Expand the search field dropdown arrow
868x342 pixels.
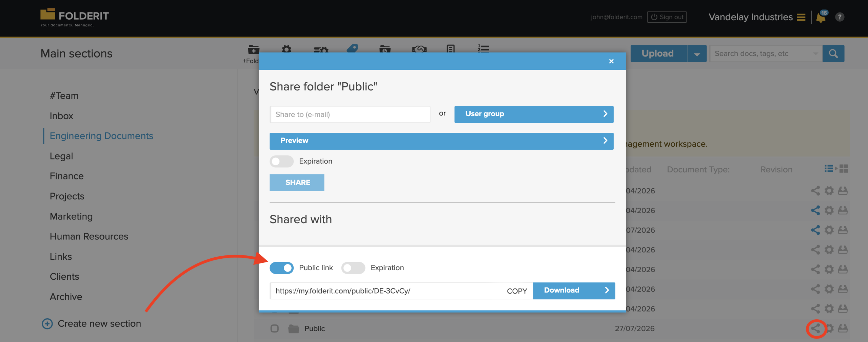tap(815, 54)
